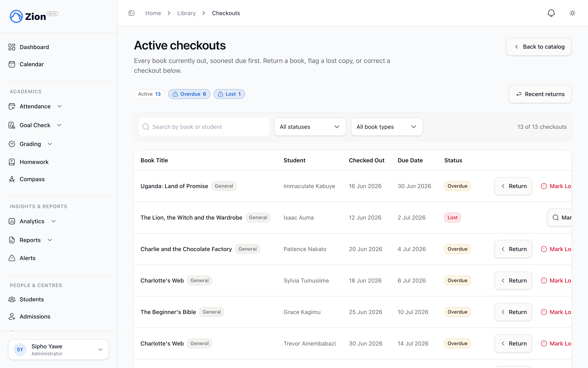The width and height of the screenshot is (588, 368).
Task: Click the Alerts triangle icon in sidebar
Action: pos(12,258)
